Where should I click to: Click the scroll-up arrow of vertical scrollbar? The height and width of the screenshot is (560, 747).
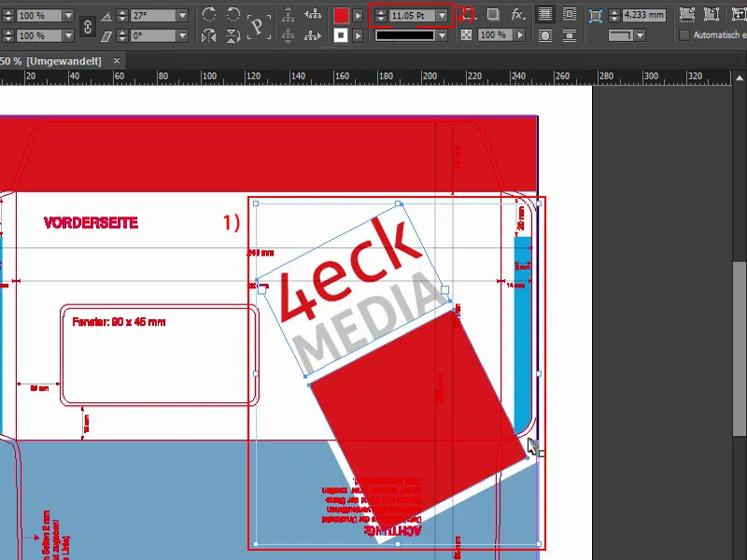(x=740, y=77)
